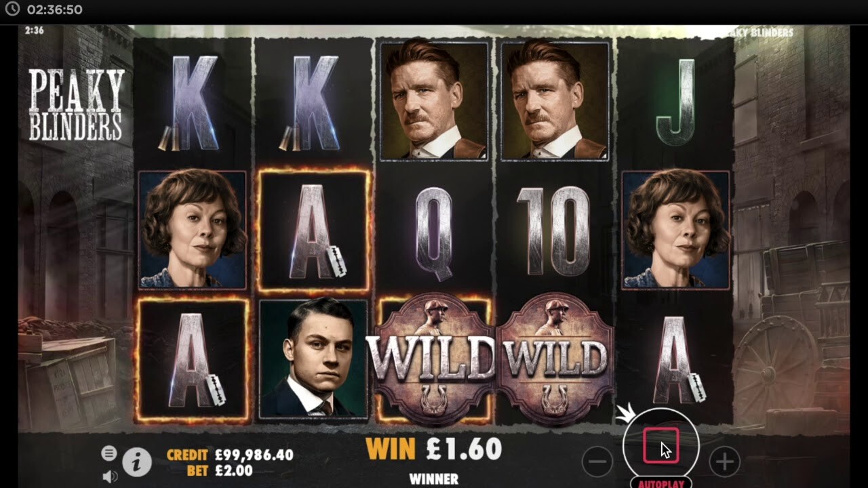
Task: Open the info paytable icon
Action: [x=137, y=462]
